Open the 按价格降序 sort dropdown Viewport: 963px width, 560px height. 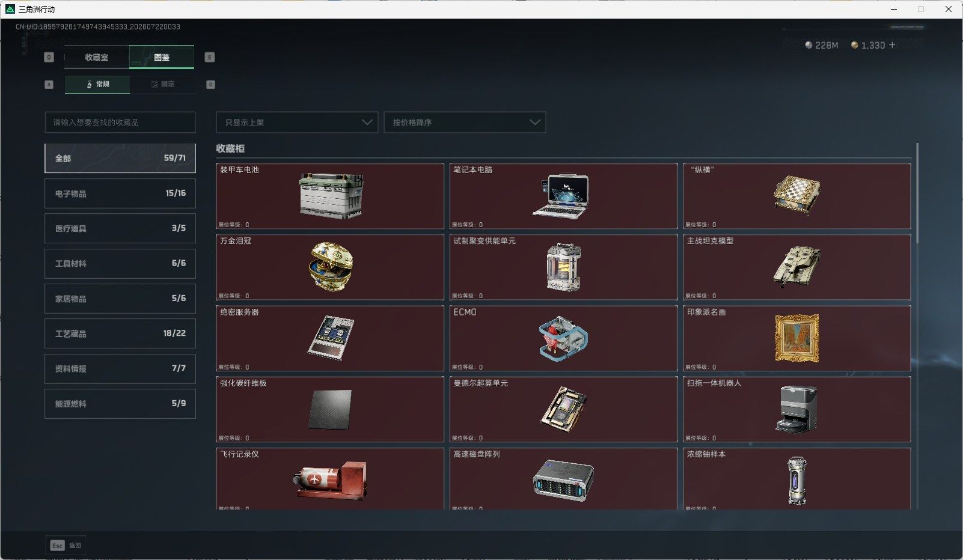(465, 122)
